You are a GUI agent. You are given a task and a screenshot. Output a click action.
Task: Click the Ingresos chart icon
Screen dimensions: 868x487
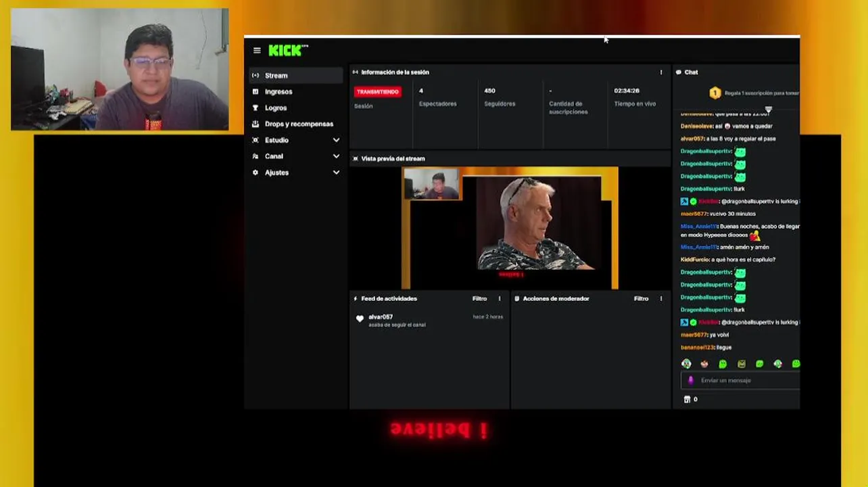[x=256, y=92]
